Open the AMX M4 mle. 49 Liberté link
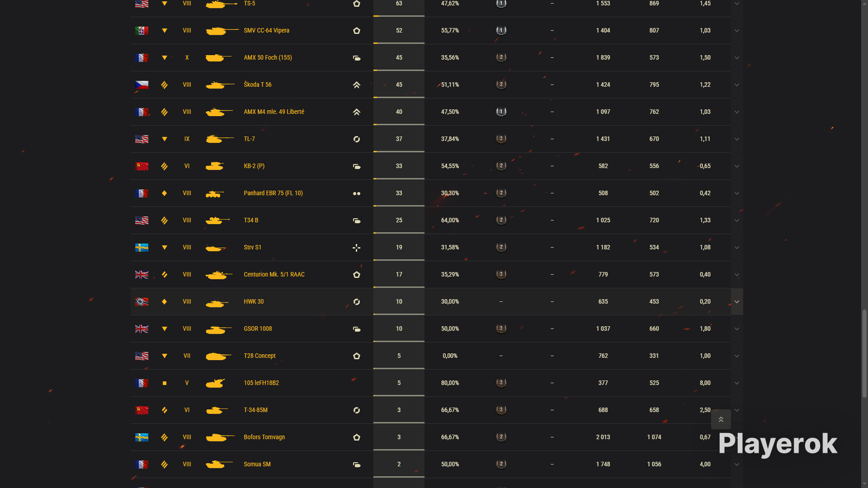Viewport: 868px width, 488px height. [x=274, y=112]
